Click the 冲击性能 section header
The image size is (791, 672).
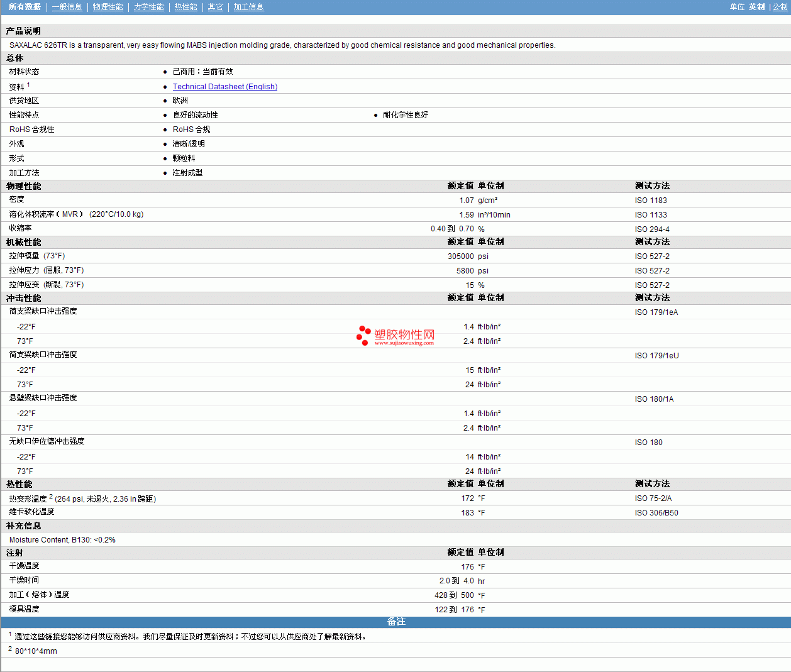pyautogui.click(x=23, y=298)
